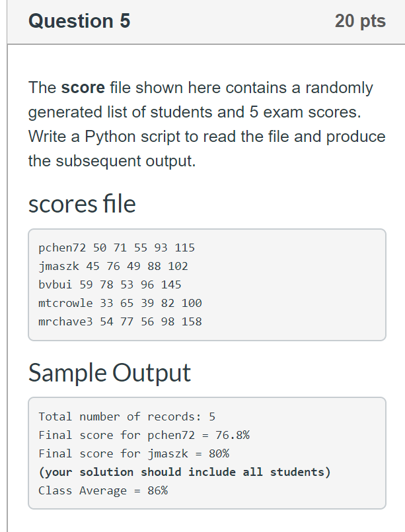Click the value 115 in first record
Viewport: 405px width, 532px height.
pyautogui.click(x=185, y=248)
